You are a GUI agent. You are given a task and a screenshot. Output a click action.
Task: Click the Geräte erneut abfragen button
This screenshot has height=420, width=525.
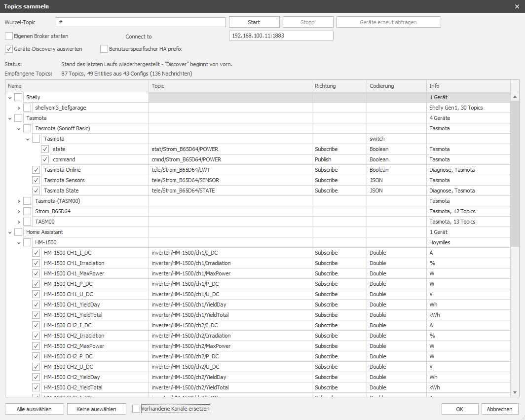point(388,22)
